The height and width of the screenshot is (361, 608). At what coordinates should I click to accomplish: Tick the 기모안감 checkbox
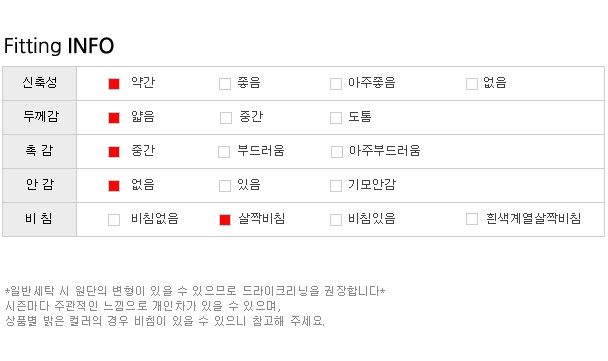(336, 186)
